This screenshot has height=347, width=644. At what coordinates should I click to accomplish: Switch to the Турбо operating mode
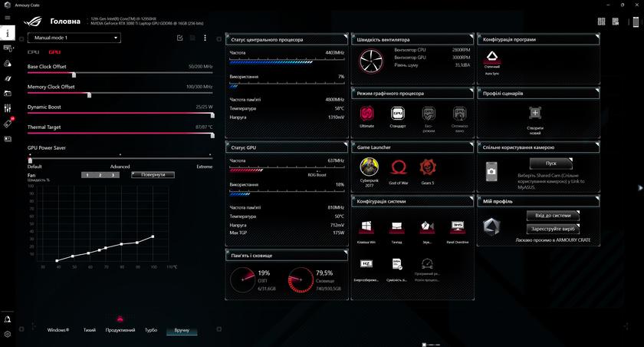[x=151, y=330]
